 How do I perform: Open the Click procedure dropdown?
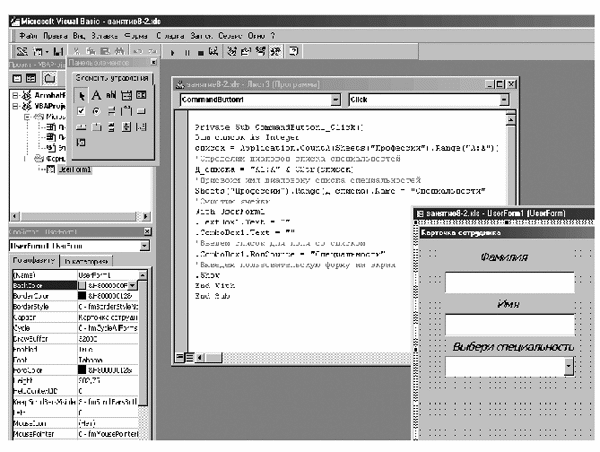tap(504, 100)
